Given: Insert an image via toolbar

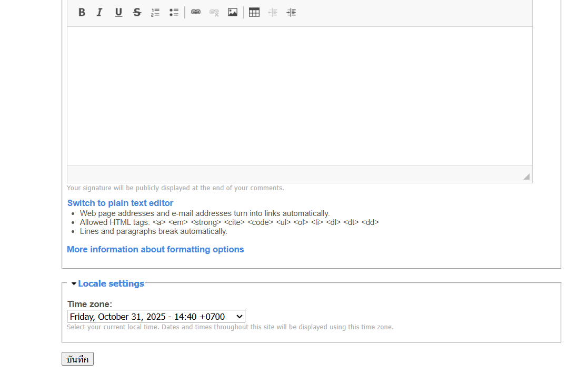Looking at the screenshot, I should coord(233,12).
